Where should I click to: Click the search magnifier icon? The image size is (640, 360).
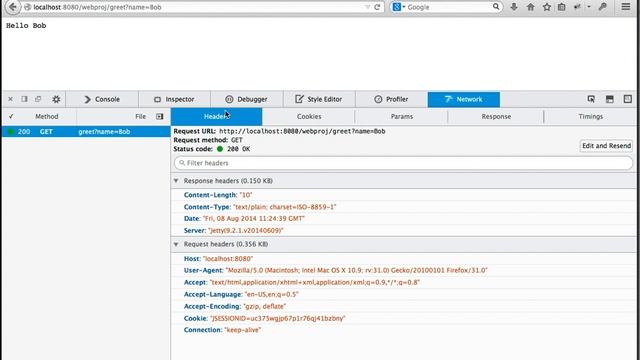point(496,7)
